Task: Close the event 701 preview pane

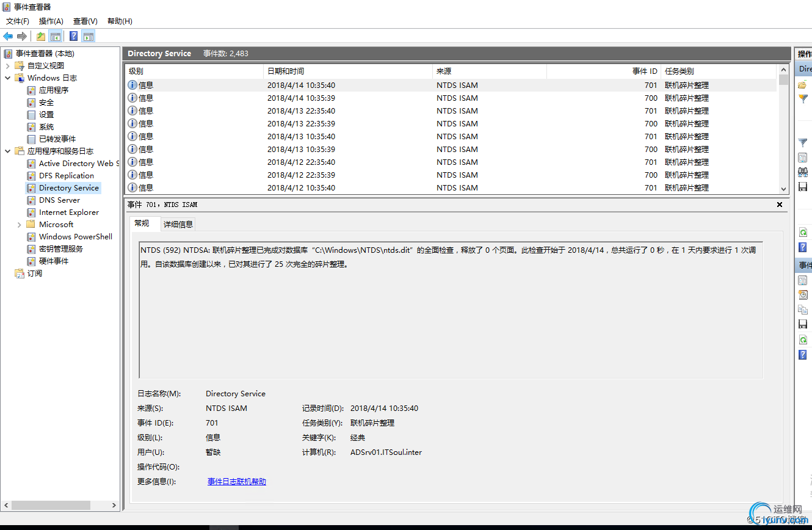Action: tap(780, 205)
